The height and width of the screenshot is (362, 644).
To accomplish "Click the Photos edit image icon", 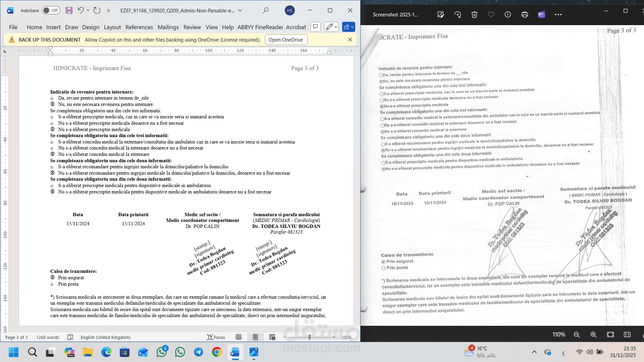I will point(441,14).
